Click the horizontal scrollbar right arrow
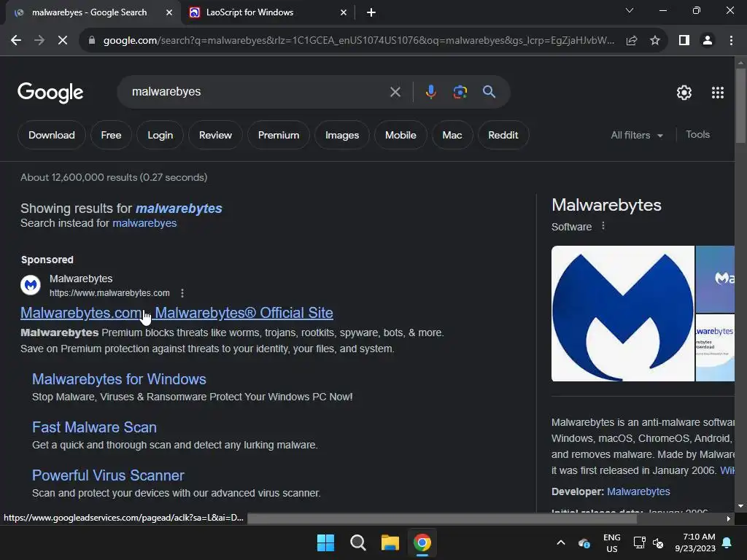Viewport: 747px width, 560px height. pos(729,518)
